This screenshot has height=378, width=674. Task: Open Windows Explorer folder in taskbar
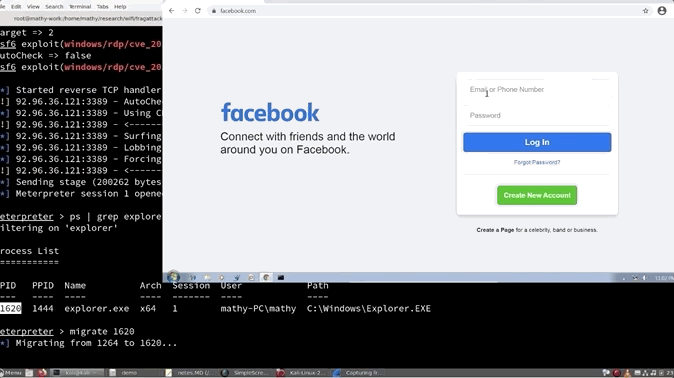coord(207,278)
